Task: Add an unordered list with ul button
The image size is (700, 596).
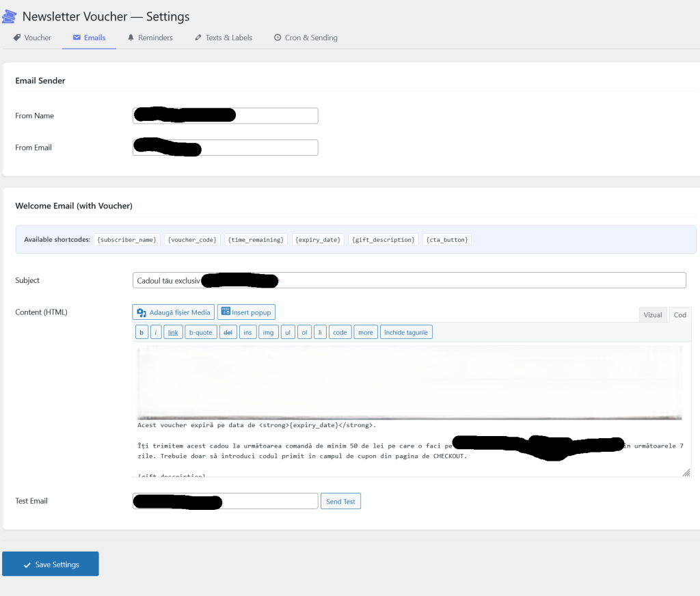Action: pyautogui.click(x=287, y=331)
